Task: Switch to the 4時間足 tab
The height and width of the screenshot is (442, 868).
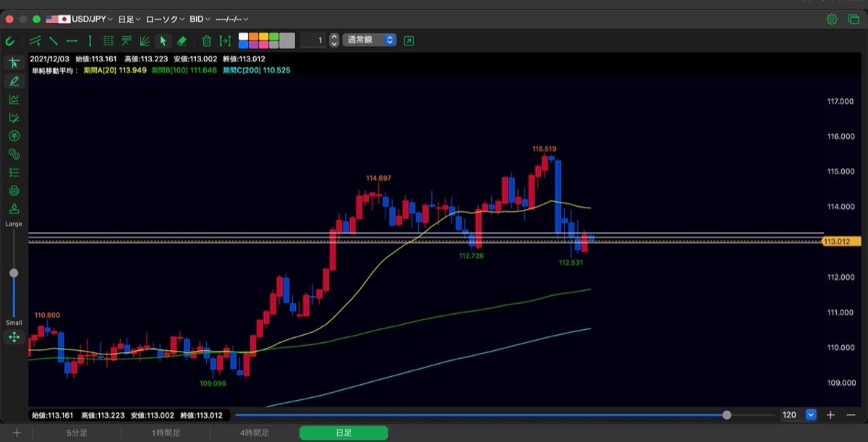Action: point(255,433)
